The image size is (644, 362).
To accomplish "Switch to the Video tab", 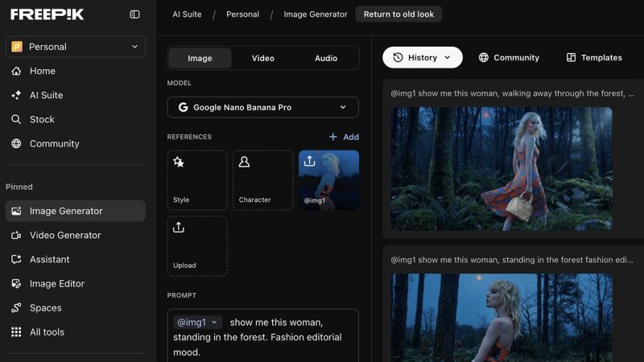I will 263,58.
